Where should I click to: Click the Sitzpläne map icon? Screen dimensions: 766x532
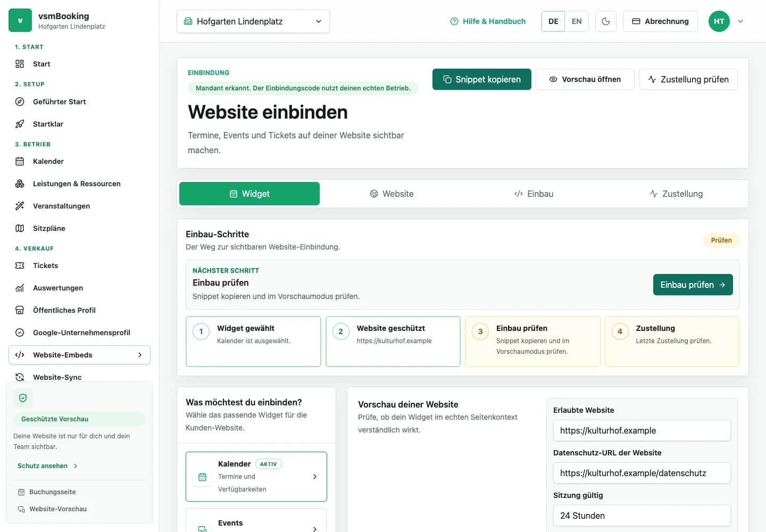pos(20,228)
